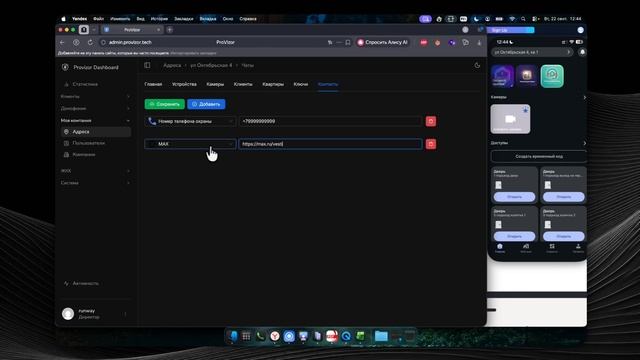Open the История menu in menu bar

(x=159, y=19)
